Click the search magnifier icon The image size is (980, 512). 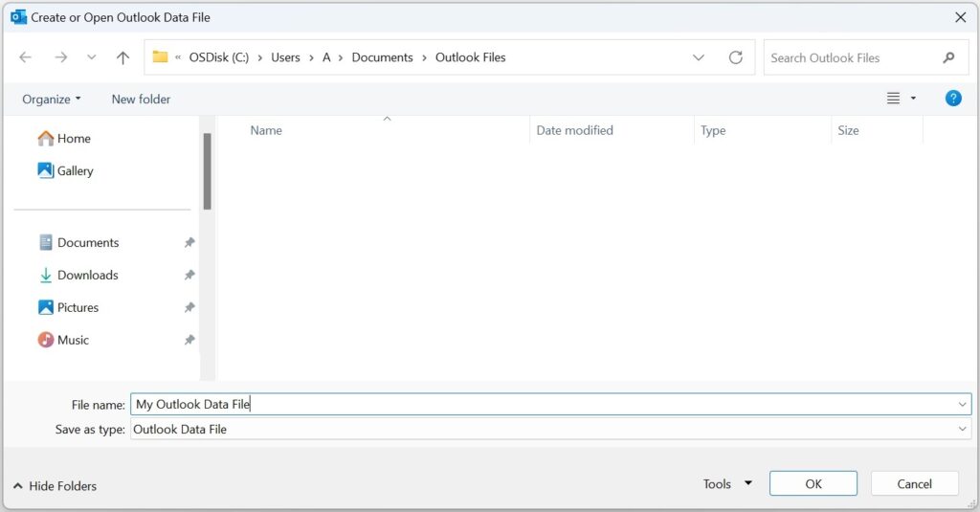[948, 57]
